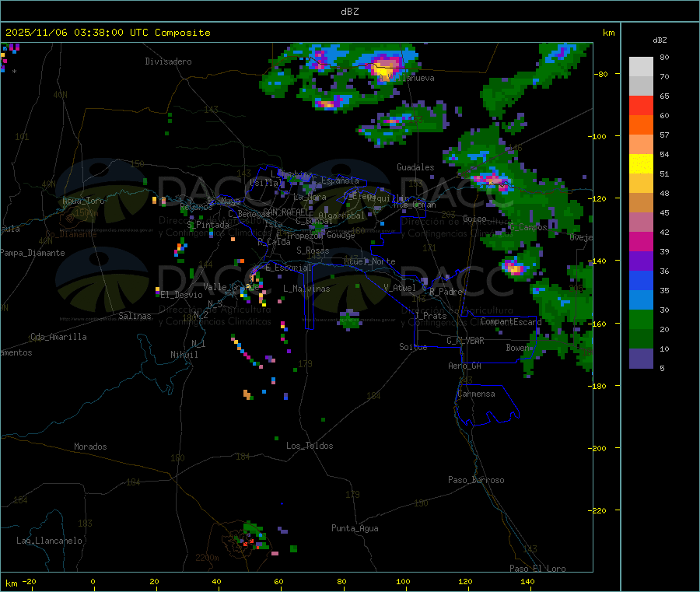This screenshot has height=592, width=700.
Task: Click the timestamp 2025/11/06 03:38:00 UTC Composite
Action: 107,33
